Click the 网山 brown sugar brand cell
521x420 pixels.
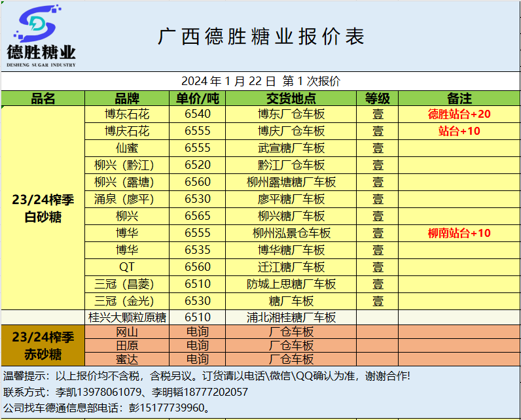127,332
